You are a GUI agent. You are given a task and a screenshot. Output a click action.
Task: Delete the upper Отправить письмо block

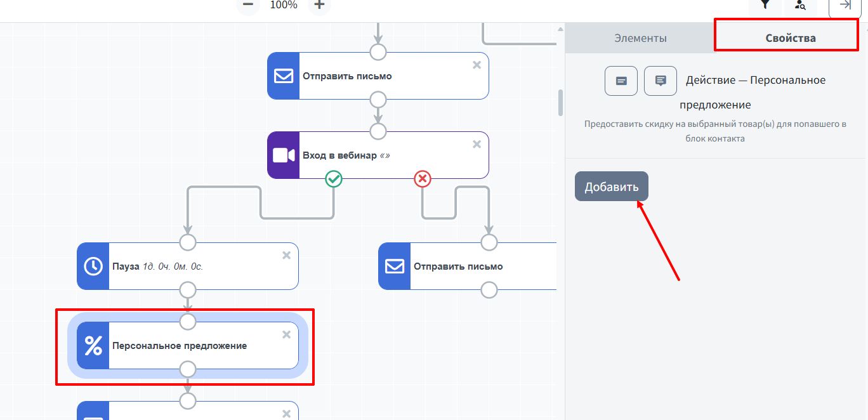(x=477, y=65)
